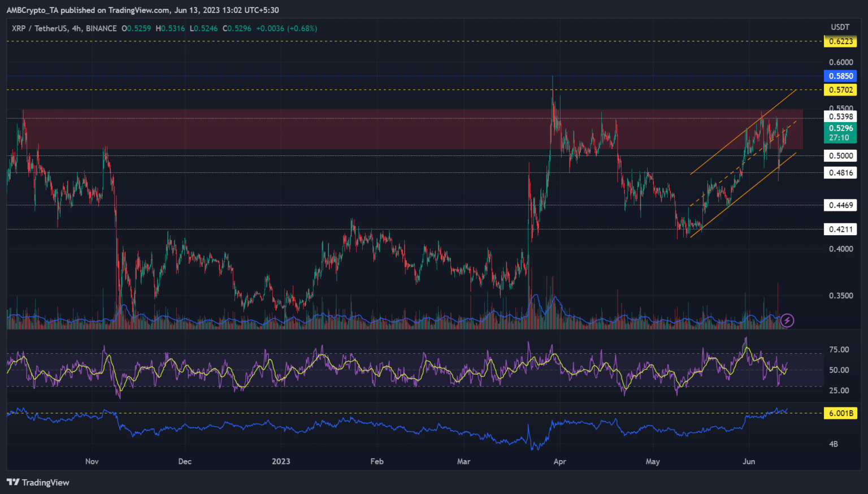This screenshot has height=494, width=868.
Task: Select the 0.5398 price level label
Action: pos(840,117)
